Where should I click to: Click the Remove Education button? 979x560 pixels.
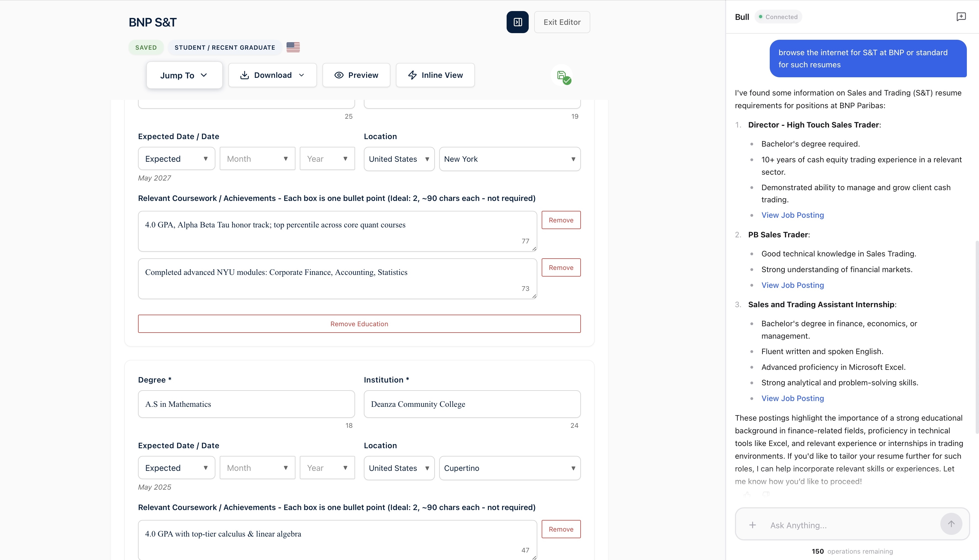359,324
